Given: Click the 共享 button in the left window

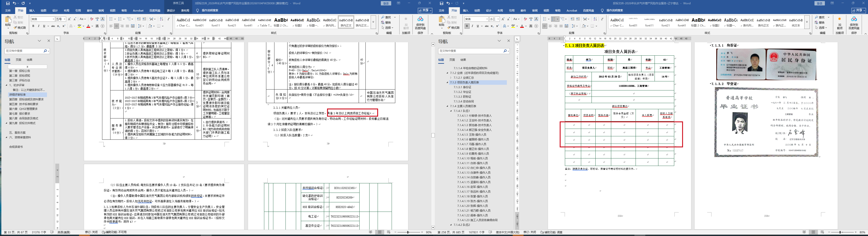Looking at the screenshot, I should (x=425, y=10).
